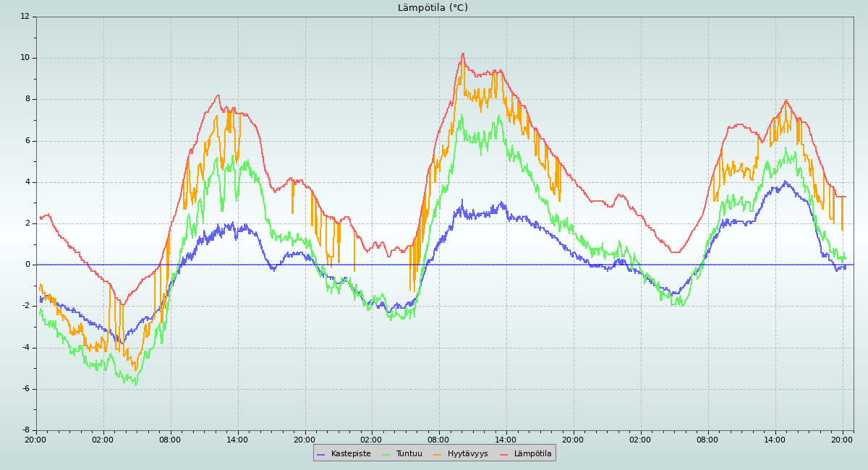The width and height of the screenshot is (868, 470).
Task: Click the green Tuntuu legend line marker
Action: click(386, 454)
